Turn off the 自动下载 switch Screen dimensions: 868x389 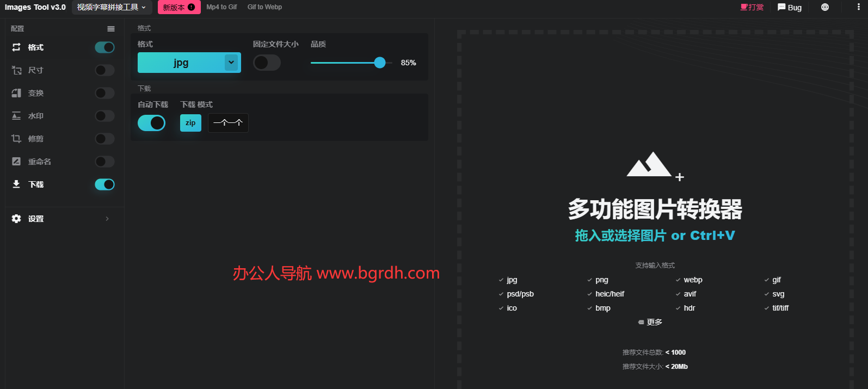(151, 123)
